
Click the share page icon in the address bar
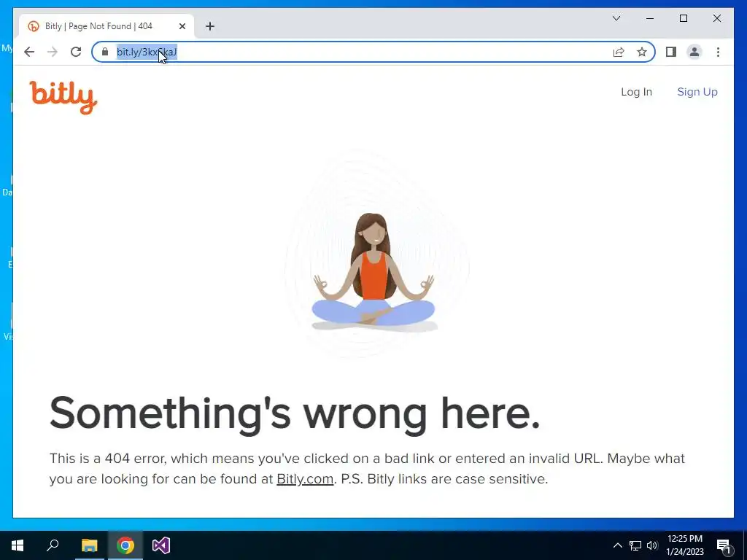[x=619, y=52]
